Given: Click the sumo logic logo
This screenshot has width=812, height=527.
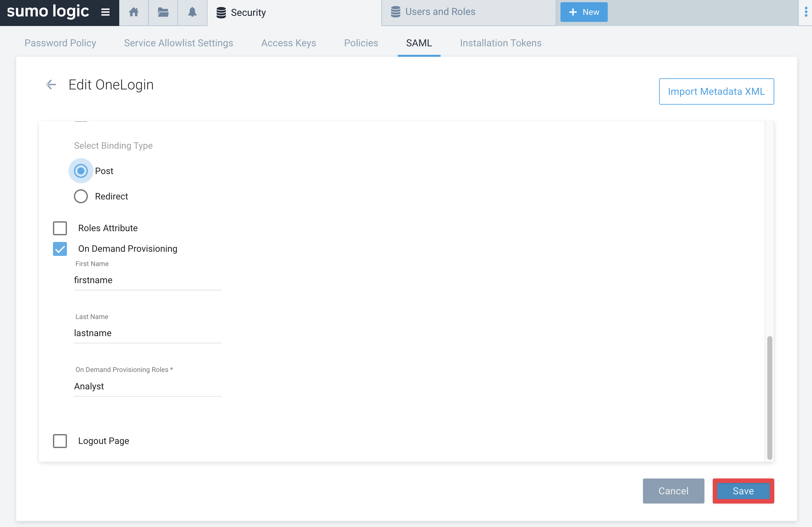Looking at the screenshot, I should tap(48, 12).
